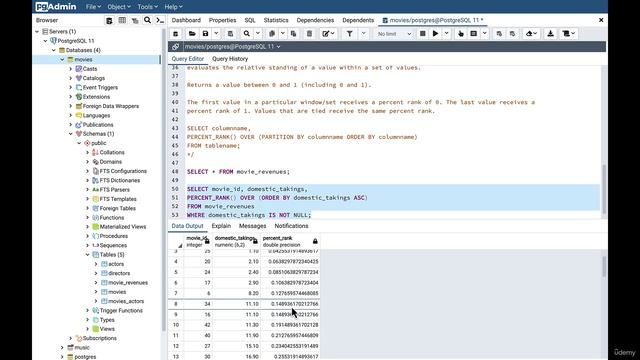Click the data output vertical scrollbar

tap(604, 266)
